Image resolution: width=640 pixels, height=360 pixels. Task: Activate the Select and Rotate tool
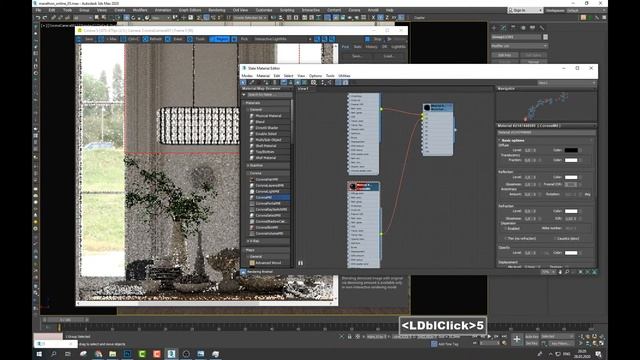click(x=133, y=18)
